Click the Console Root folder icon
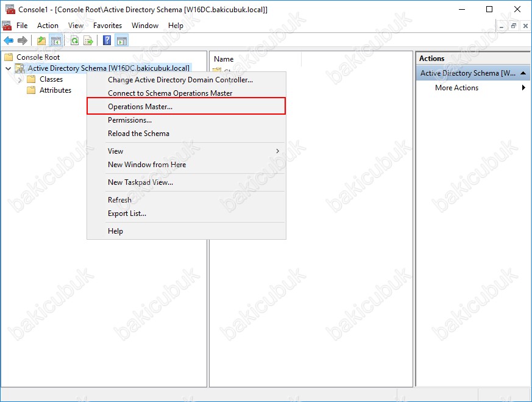 point(9,57)
